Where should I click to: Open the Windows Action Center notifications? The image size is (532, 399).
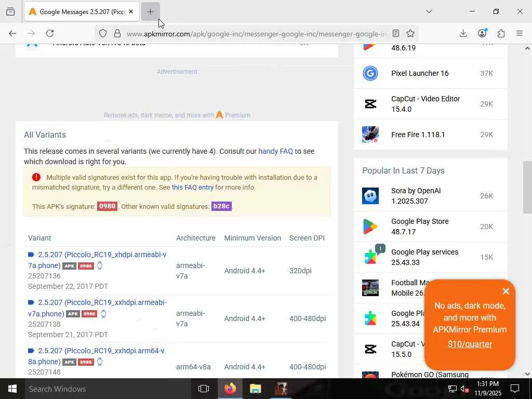pos(515,389)
